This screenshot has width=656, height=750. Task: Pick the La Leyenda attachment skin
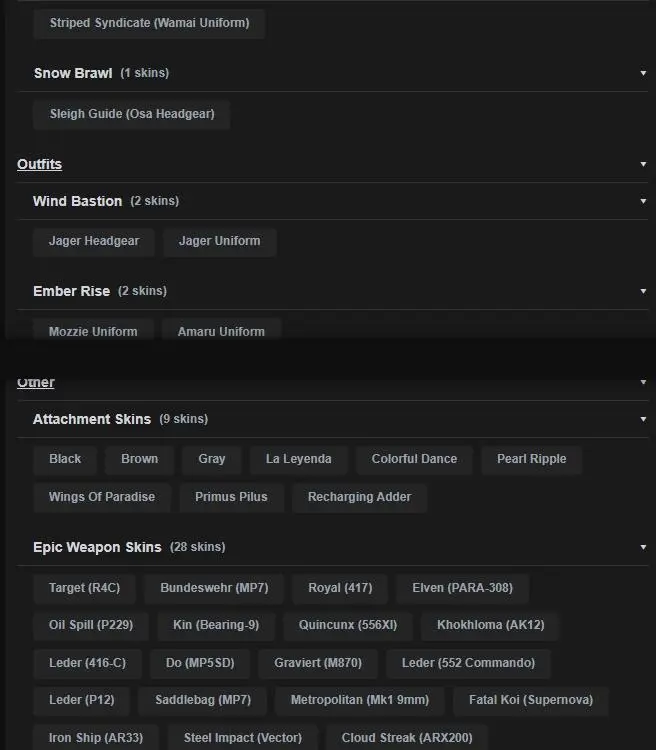point(298,459)
